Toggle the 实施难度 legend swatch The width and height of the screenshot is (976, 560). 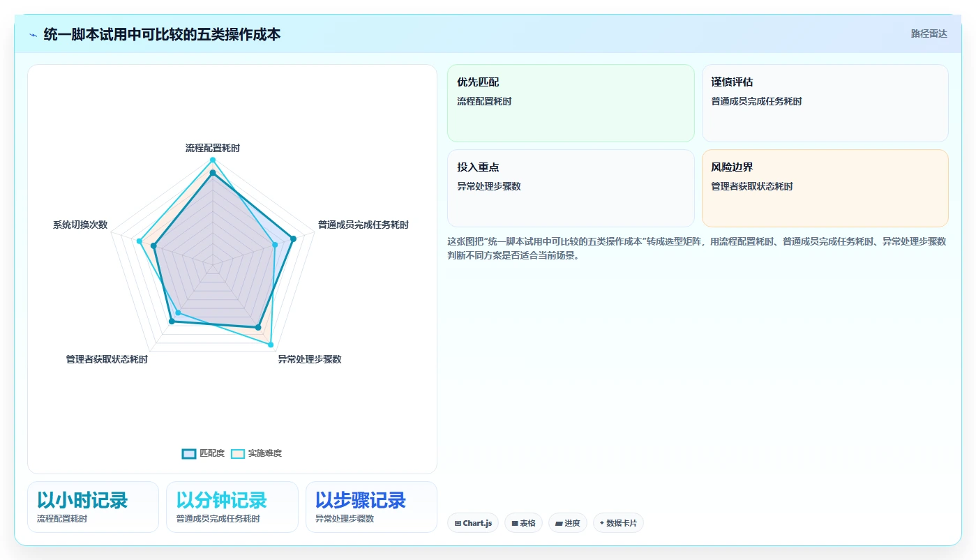[x=238, y=453]
